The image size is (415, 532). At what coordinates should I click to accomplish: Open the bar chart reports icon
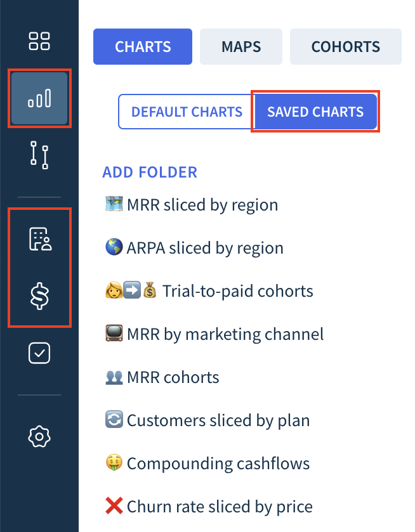[39, 98]
